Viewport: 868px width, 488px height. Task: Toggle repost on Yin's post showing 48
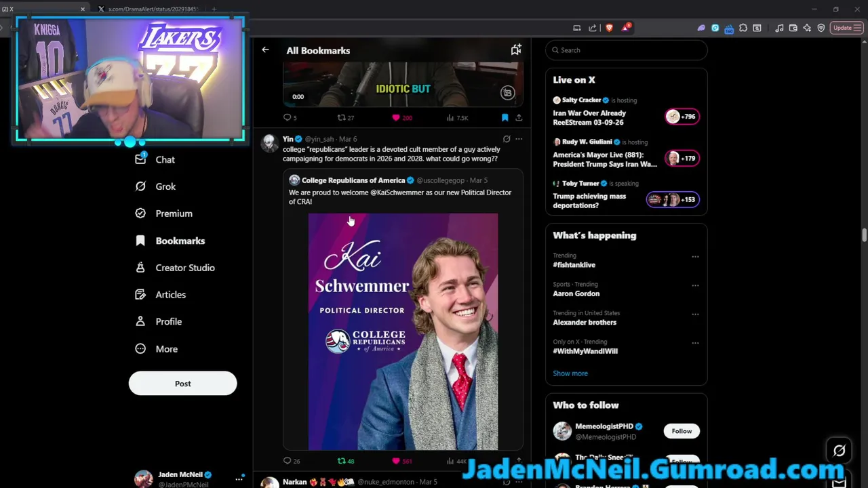(342, 461)
